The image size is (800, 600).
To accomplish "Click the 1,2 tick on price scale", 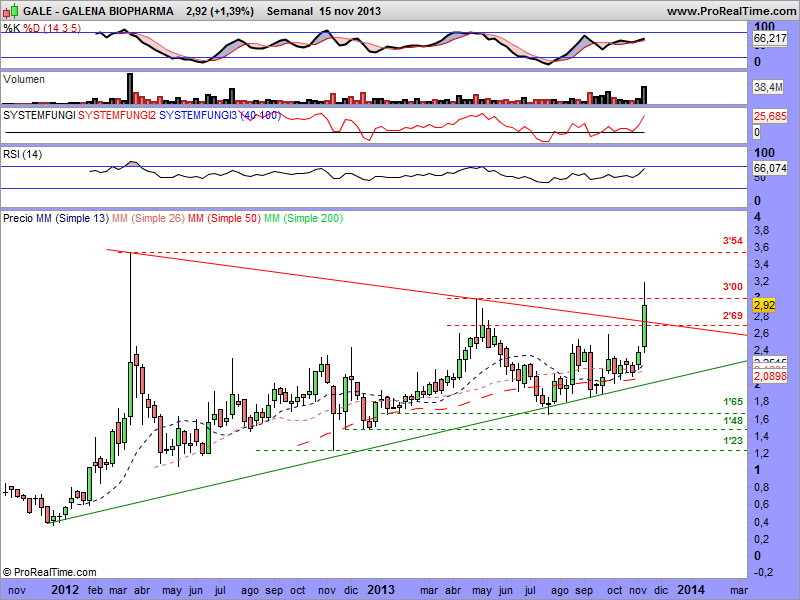I will pyautogui.click(x=761, y=453).
